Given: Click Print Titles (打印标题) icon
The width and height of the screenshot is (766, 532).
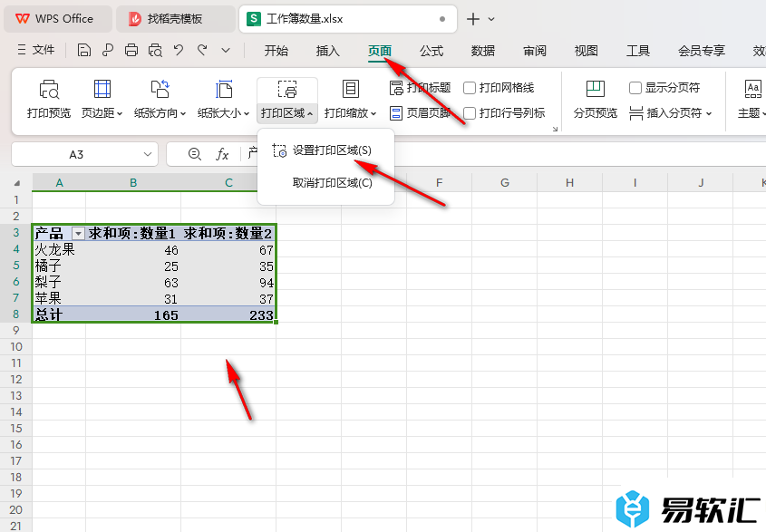Looking at the screenshot, I should pos(396,88).
